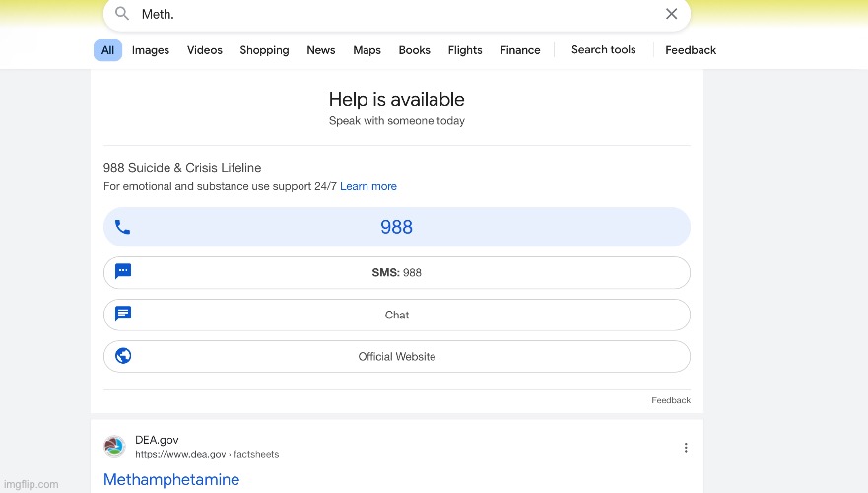Viewport: 868px width, 493px height.
Task: Click the DEA.gov site favicon
Action: click(x=114, y=447)
